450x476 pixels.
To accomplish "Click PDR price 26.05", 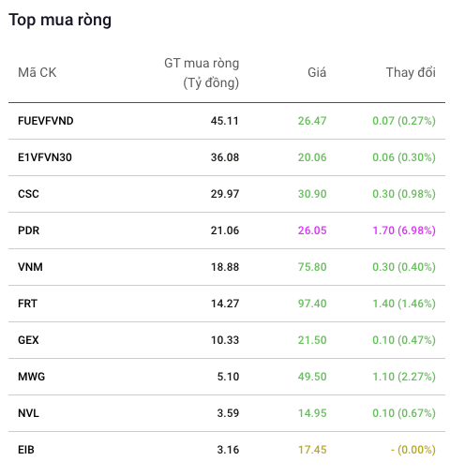I will click(x=312, y=231).
